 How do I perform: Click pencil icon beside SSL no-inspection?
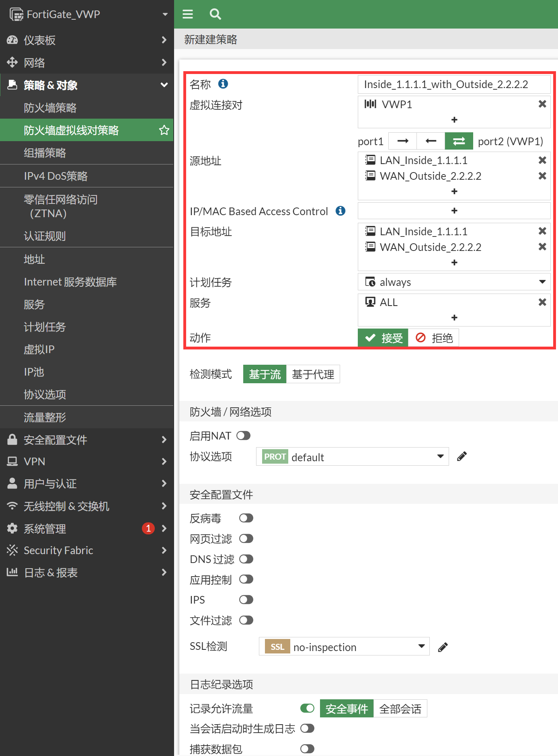[x=443, y=647]
